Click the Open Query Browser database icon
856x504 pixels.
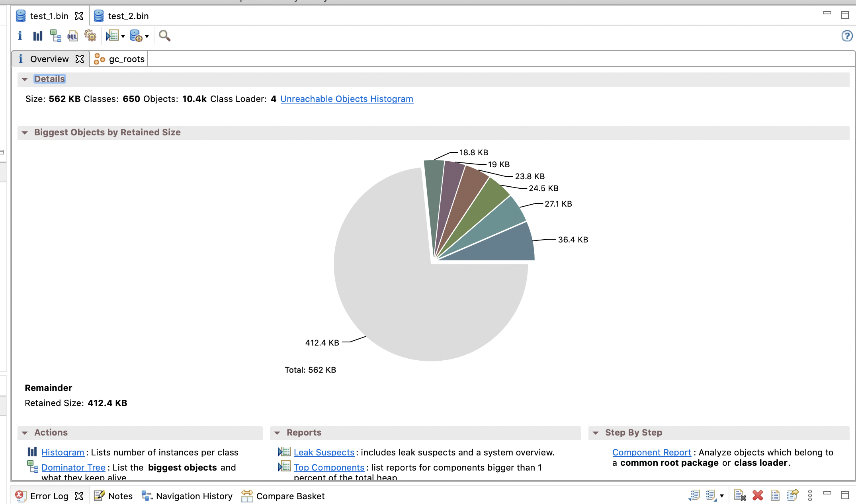pyautogui.click(x=136, y=36)
